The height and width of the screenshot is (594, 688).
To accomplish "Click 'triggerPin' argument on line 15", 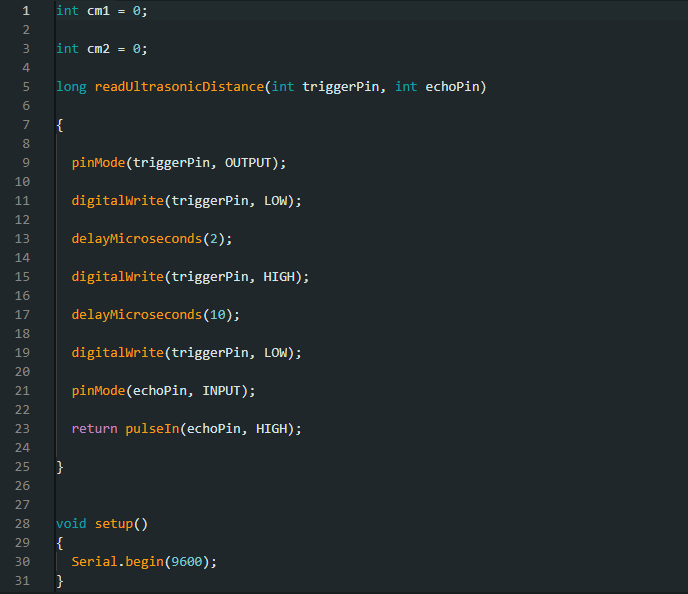I will click(x=210, y=277).
